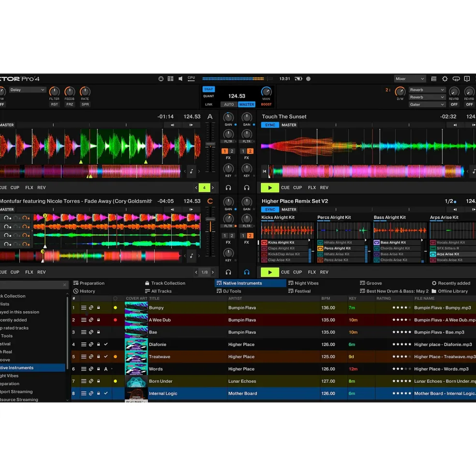The height and width of the screenshot is (476, 476).
Task: Click the Deck A channel volume fader
Action: [210, 144]
